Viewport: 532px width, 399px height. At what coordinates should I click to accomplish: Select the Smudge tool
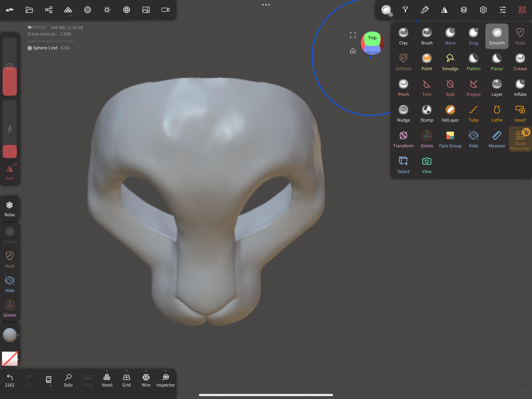tap(450, 62)
